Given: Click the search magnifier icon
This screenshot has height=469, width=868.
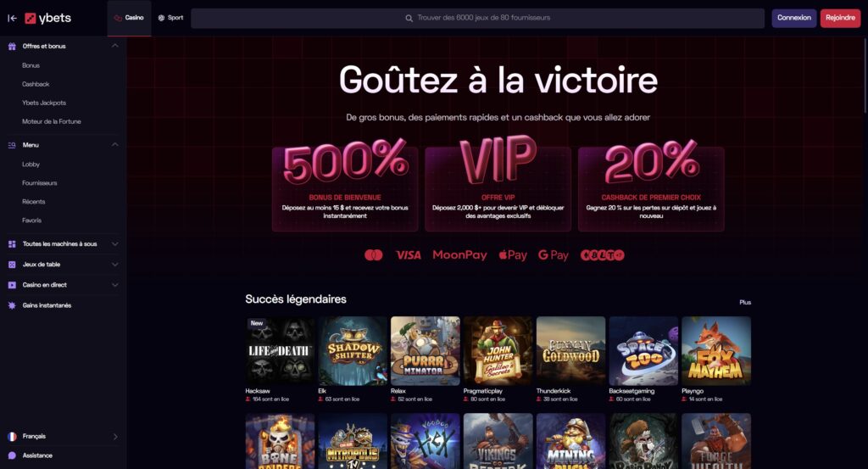Looking at the screenshot, I should pos(409,19).
